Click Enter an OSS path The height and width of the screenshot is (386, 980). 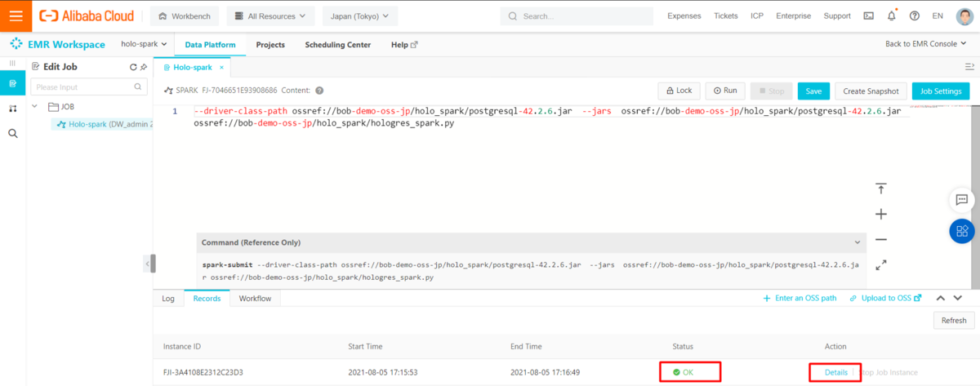coord(800,299)
